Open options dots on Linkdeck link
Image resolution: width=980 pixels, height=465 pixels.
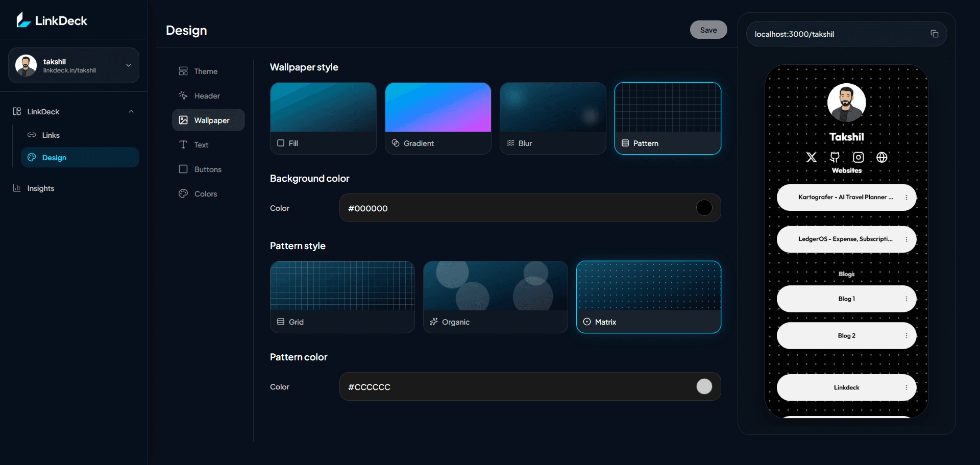(x=906, y=388)
